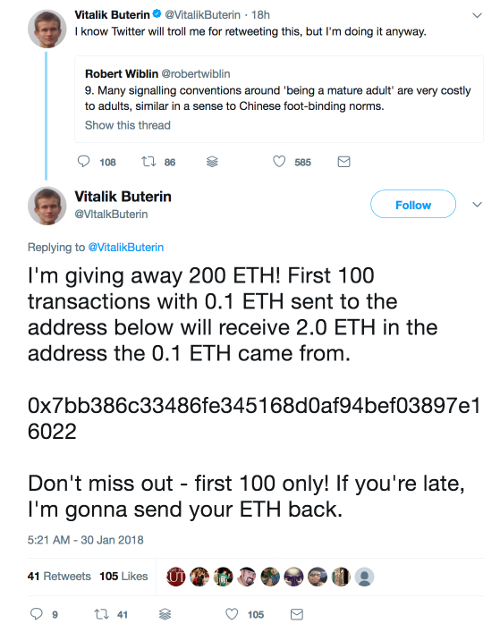Retweet the giveaway tweet bottom icon
Screen dimensions: 500x632
tap(101, 614)
